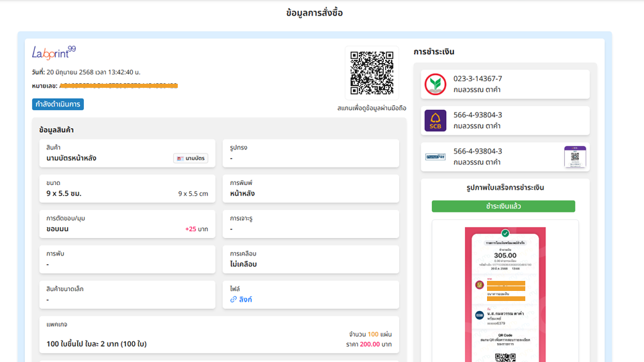Click the purple SCB bank logo
644x362 pixels.
coord(435,121)
